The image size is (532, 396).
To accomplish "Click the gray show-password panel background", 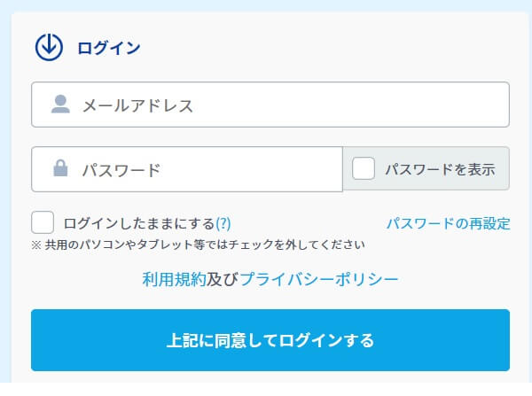I will pyautogui.click(x=503, y=182).
